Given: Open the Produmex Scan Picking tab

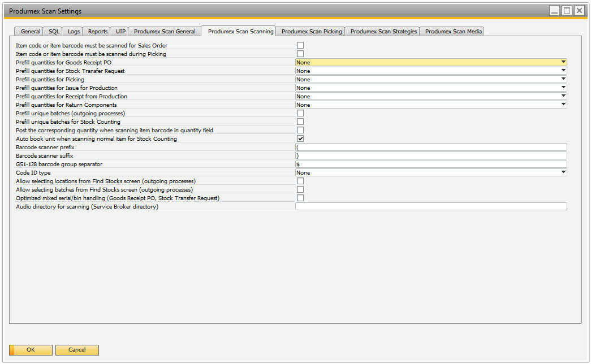Looking at the screenshot, I should pyautogui.click(x=311, y=32).
